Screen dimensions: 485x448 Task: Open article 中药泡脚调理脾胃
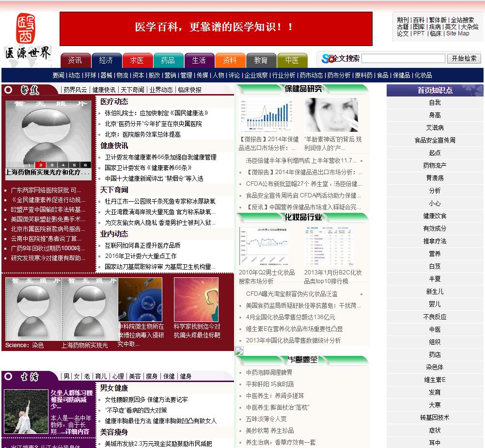[x=269, y=372]
